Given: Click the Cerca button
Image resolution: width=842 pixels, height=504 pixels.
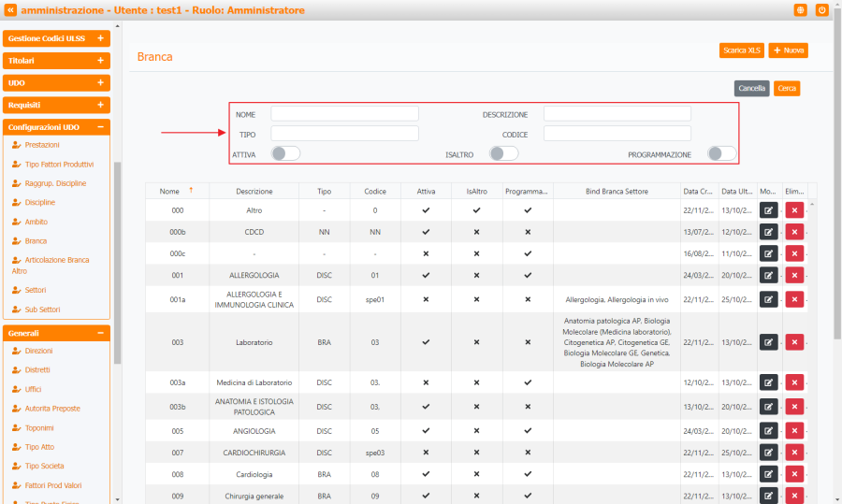Looking at the screenshot, I should tap(787, 89).
